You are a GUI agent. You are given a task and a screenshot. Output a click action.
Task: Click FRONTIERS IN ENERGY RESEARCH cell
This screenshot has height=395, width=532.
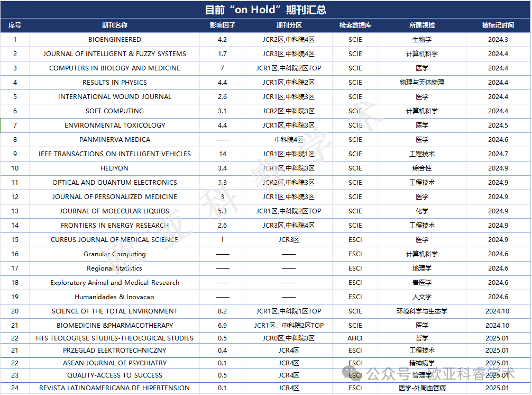point(115,225)
